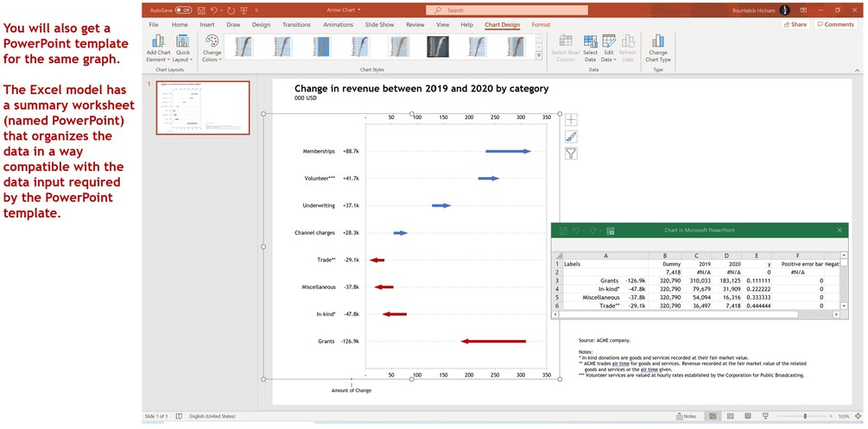This screenshot has height=429, width=868.
Task: Open the Change Colors palette
Action: pyautogui.click(x=212, y=48)
